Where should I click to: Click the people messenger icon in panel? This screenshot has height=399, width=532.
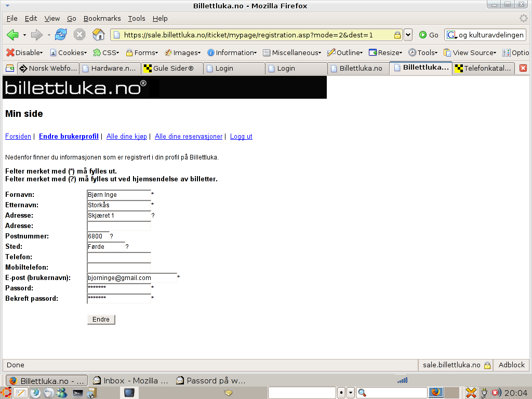62,393
